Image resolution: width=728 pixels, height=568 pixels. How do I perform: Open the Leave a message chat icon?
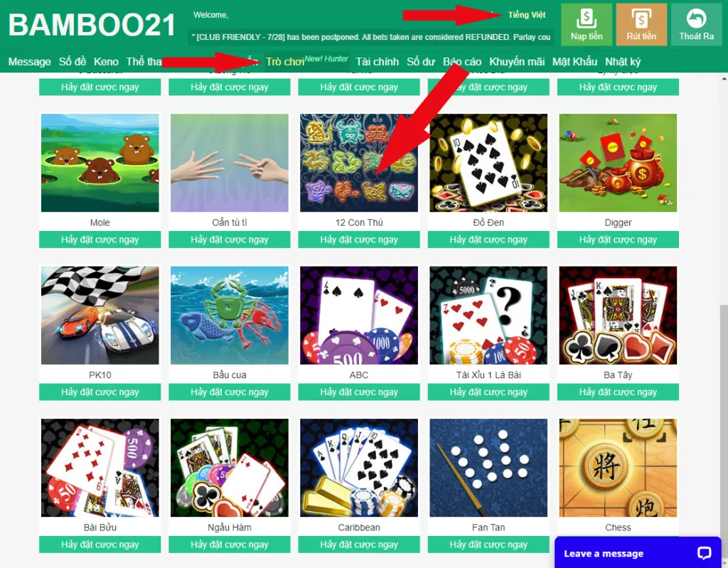704,552
